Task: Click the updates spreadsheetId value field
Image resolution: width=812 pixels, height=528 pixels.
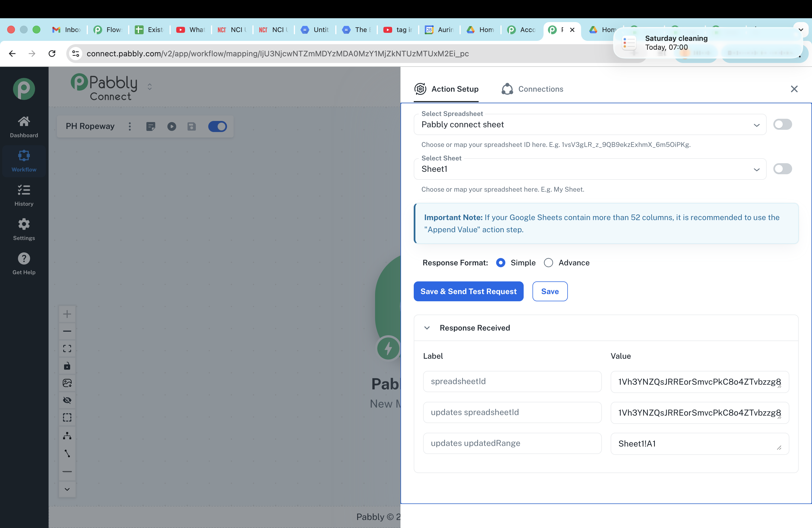Action: (x=700, y=413)
